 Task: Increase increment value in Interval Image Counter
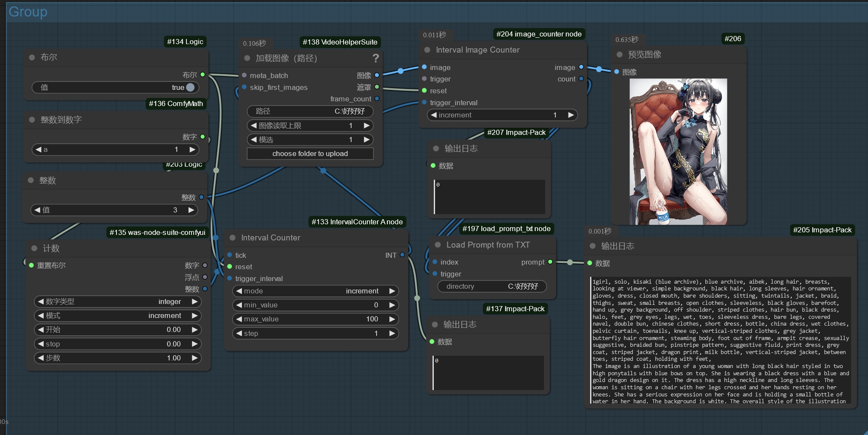coord(571,115)
